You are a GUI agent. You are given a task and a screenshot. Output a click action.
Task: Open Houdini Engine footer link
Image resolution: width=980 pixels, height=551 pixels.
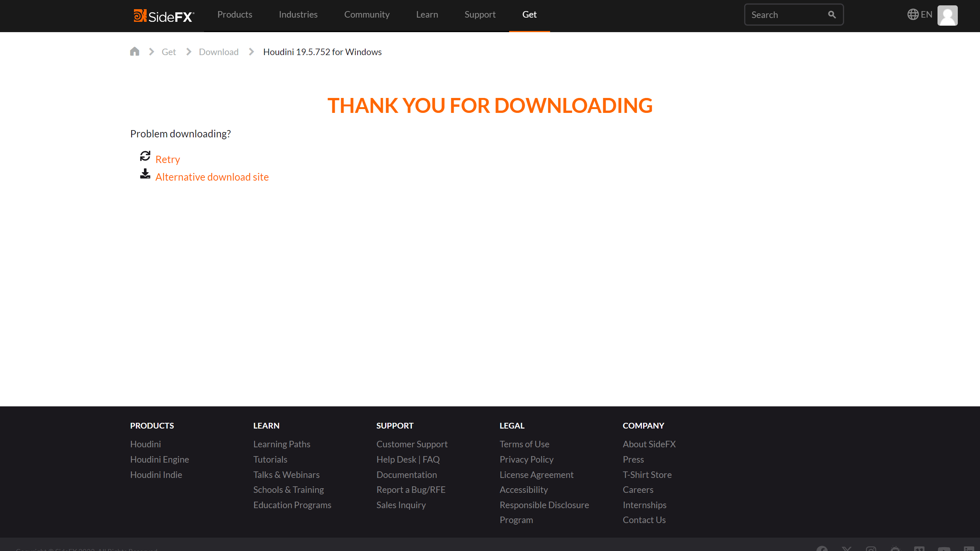[160, 459]
